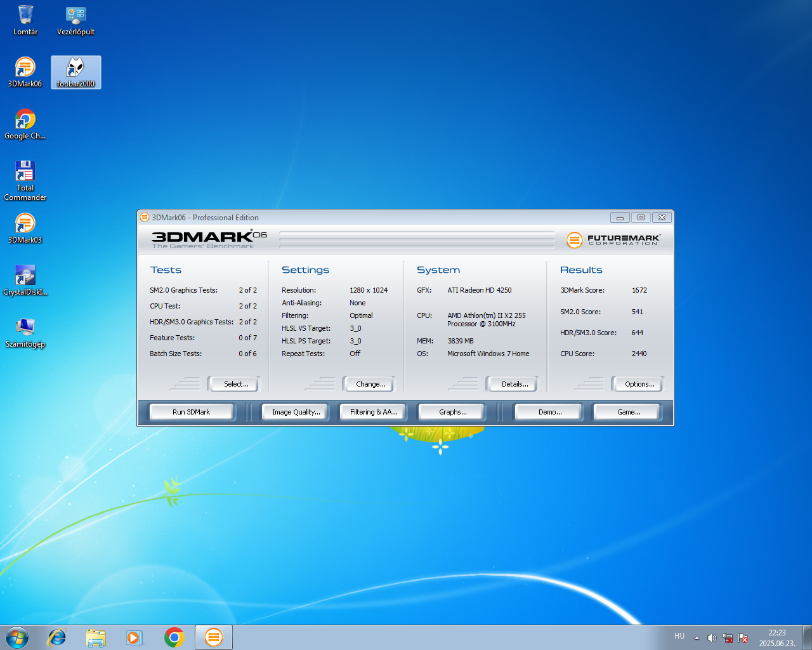This screenshot has height=650, width=812.
Task: Select the 3DMark06 desktop shortcut
Action: pyautogui.click(x=25, y=72)
